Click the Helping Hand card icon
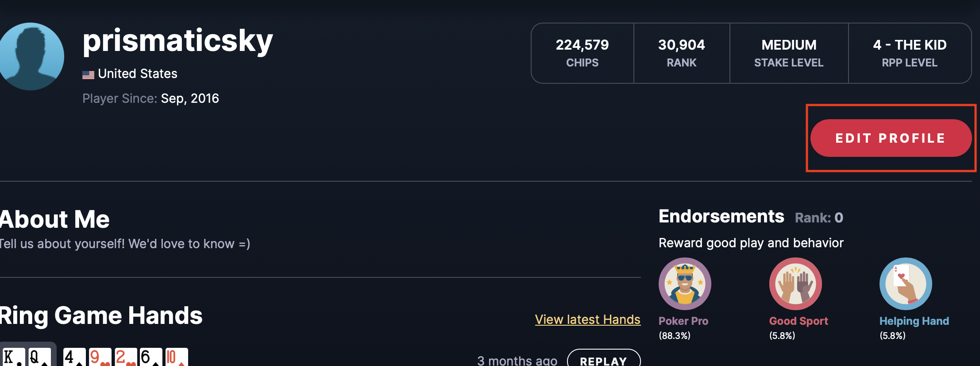 [906, 284]
